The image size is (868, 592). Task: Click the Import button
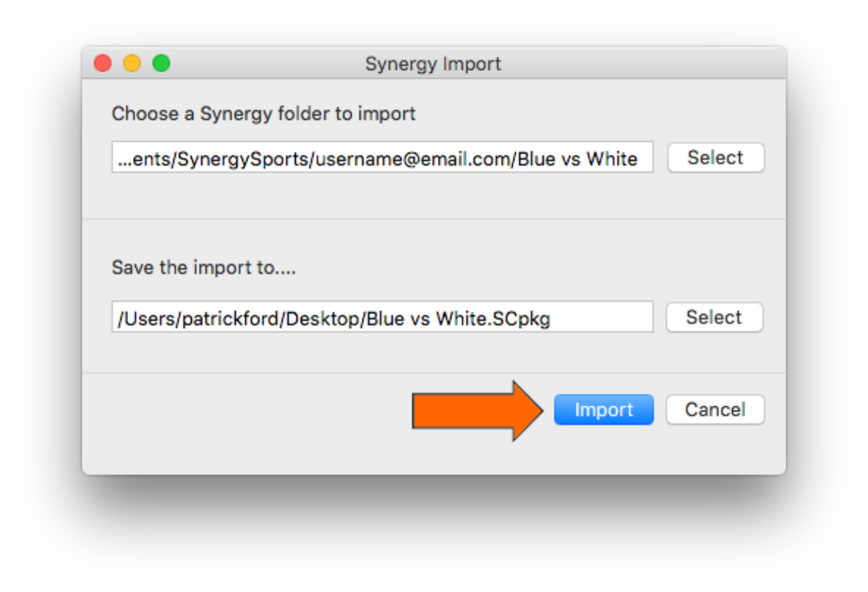pyautogui.click(x=604, y=410)
